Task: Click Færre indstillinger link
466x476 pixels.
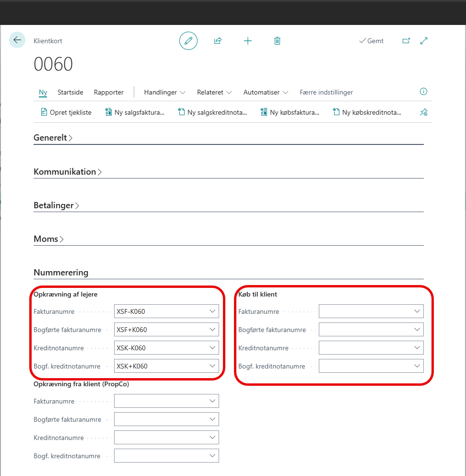Action: [326, 92]
